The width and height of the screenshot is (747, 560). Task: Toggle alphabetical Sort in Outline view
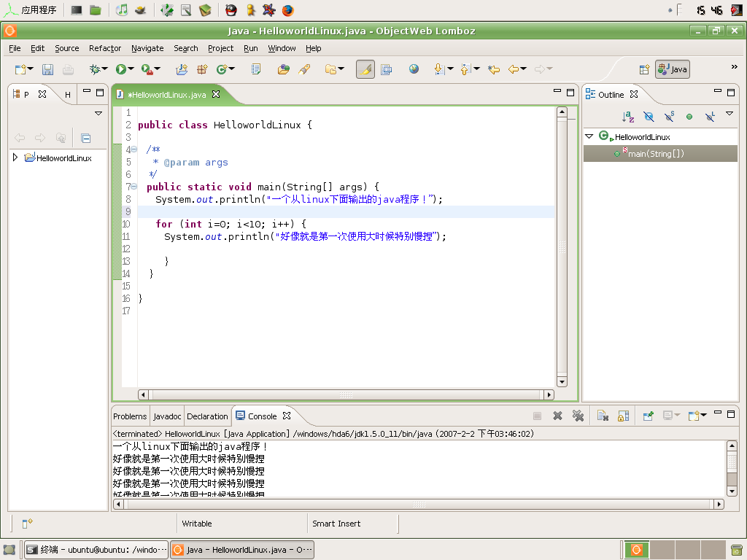[628, 117]
